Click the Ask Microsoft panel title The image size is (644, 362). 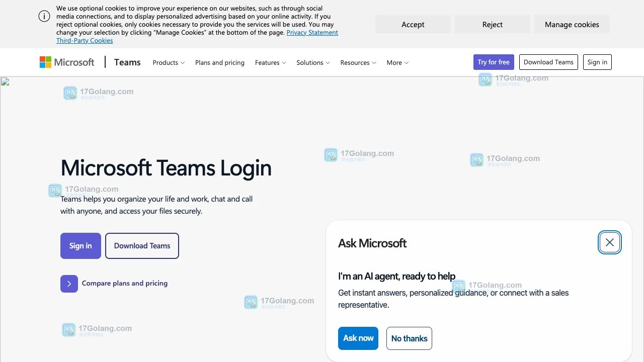[x=372, y=243]
